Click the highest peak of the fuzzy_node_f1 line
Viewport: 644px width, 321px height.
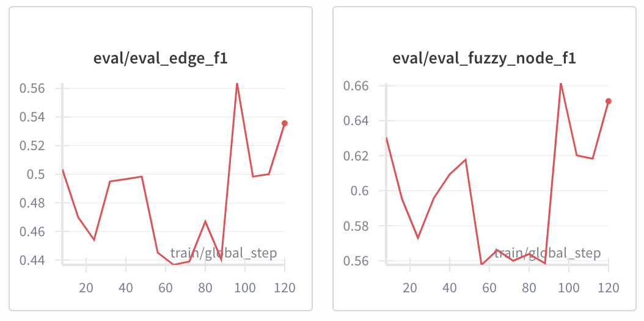tap(560, 84)
